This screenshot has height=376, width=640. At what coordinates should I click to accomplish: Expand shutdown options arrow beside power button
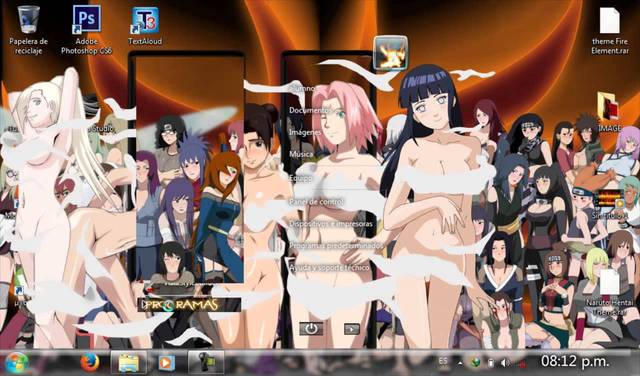tap(352, 329)
